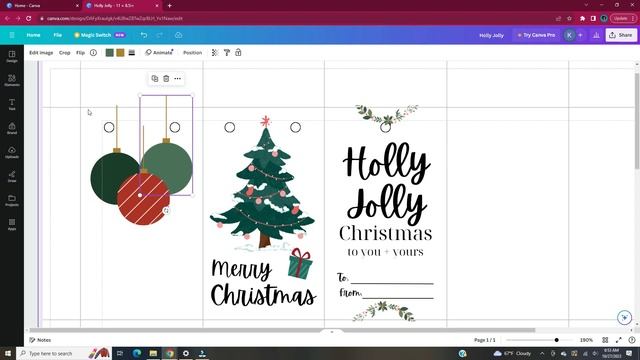Open a new browser tab

tap(169, 6)
